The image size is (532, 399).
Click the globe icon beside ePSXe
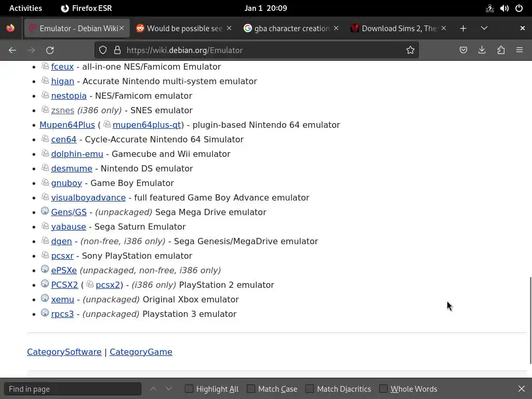(45, 270)
